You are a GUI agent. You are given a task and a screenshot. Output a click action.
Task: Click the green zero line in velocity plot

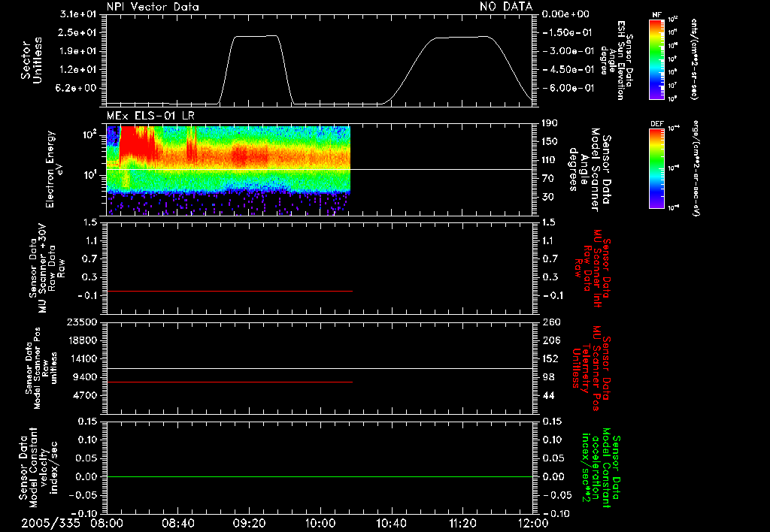click(320, 476)
